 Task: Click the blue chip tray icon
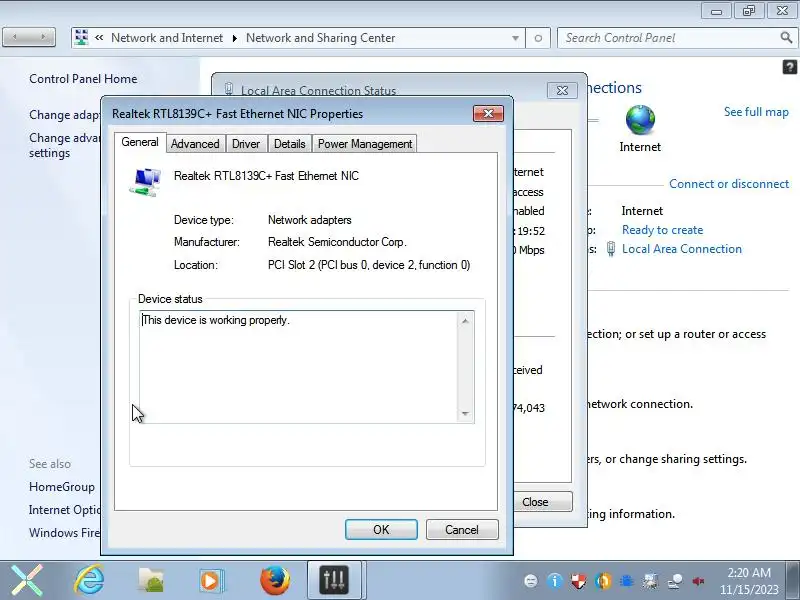tap(627, 581)
